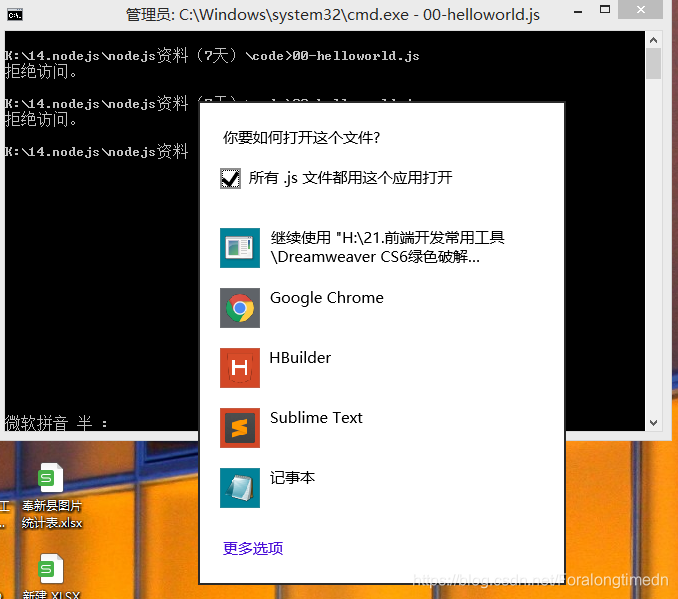This screenshot has height=599, width=678.
Task: Choose 记事本 text entry
Action: click(292, 477)
